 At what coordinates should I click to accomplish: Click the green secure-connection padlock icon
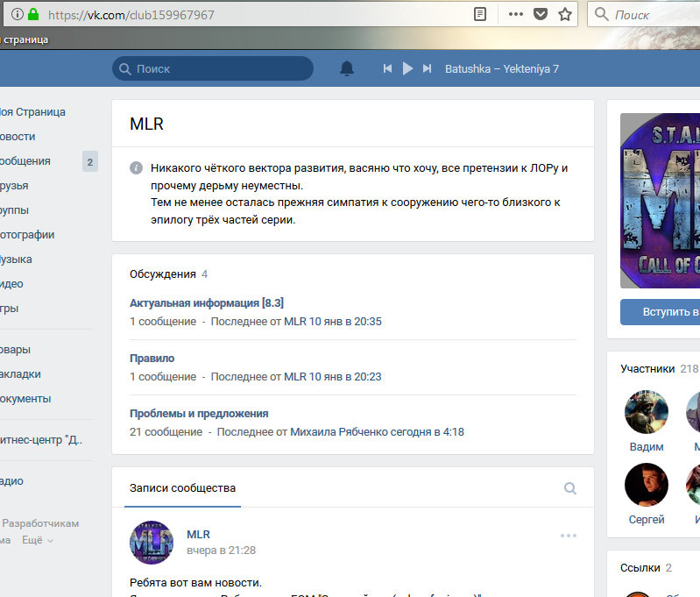pos(33,14)
